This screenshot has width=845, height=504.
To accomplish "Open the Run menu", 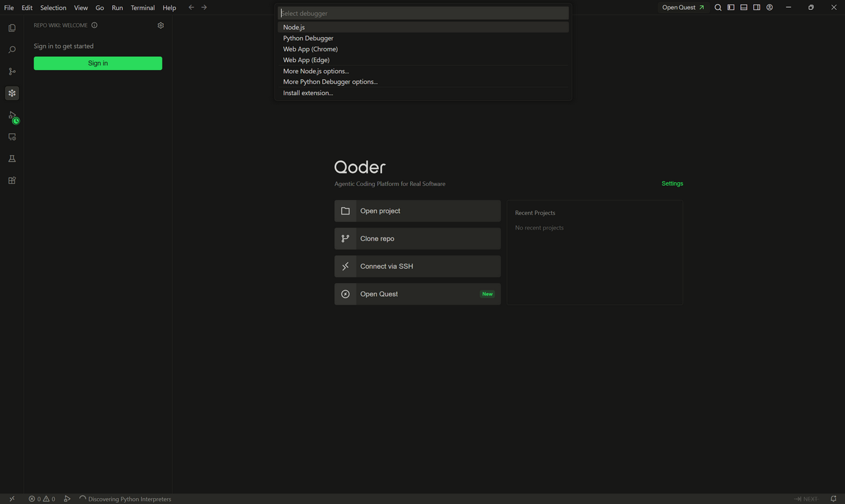I will [118, 7].
